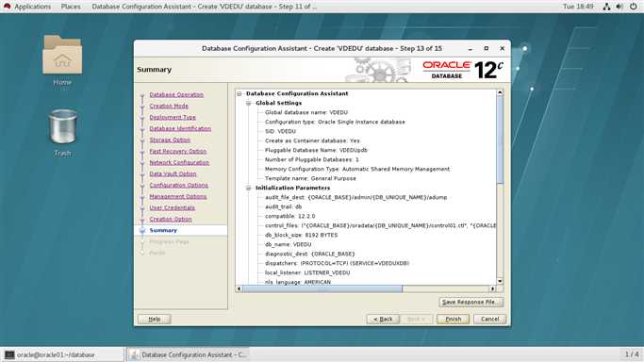Click horizontal scrollbar right arrow in summary

click(492, 289)
